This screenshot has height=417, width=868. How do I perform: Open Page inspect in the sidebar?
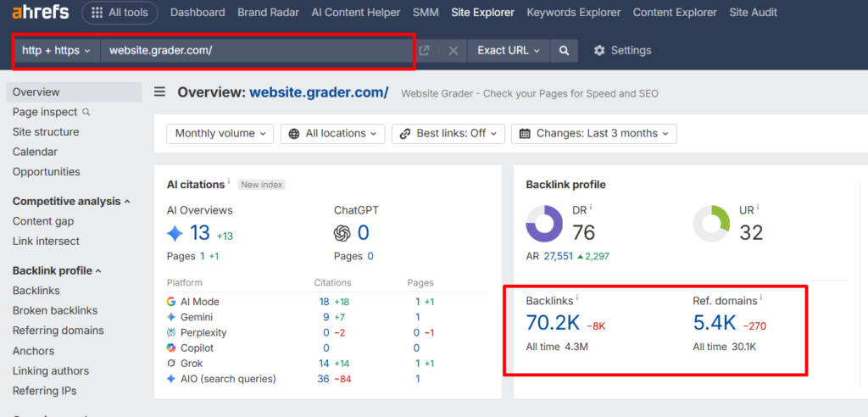(x=45, y=112)
